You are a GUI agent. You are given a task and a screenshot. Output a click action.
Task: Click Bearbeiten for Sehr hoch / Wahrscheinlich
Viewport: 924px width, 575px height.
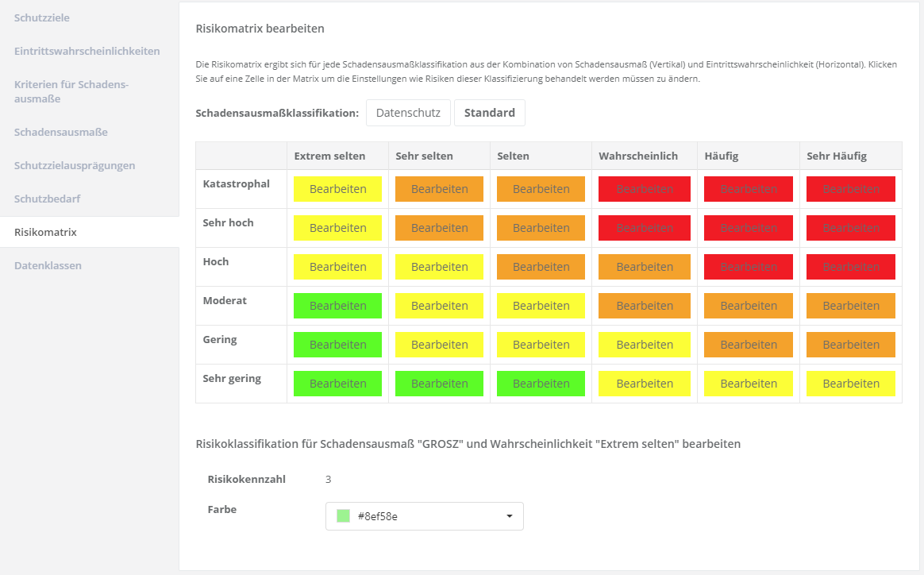pos(644,228)
